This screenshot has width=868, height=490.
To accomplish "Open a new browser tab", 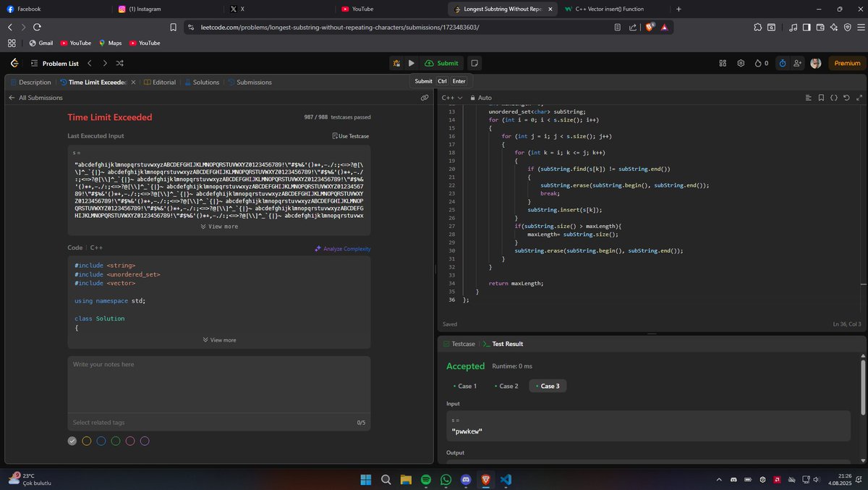I will tap(678, 9).
